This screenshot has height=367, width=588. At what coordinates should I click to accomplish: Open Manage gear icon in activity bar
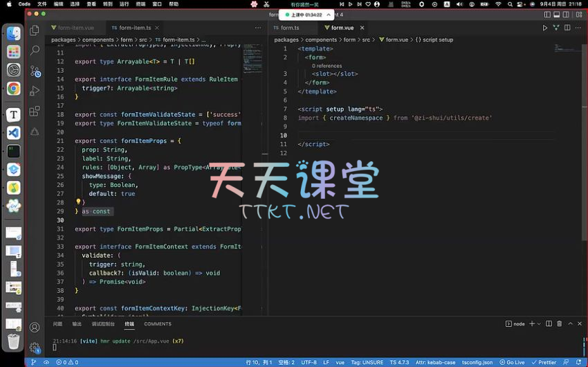[x=35, y=348]
